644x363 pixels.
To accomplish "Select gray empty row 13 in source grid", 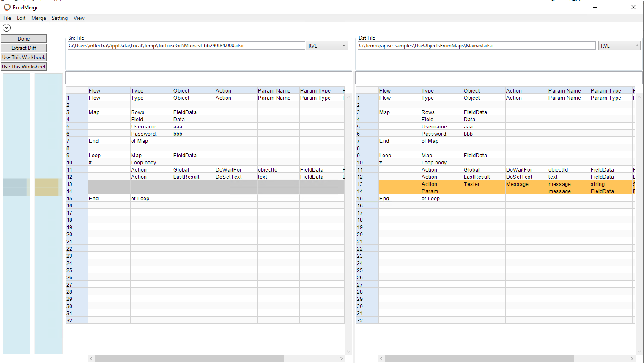I will [x=216, y=184].
